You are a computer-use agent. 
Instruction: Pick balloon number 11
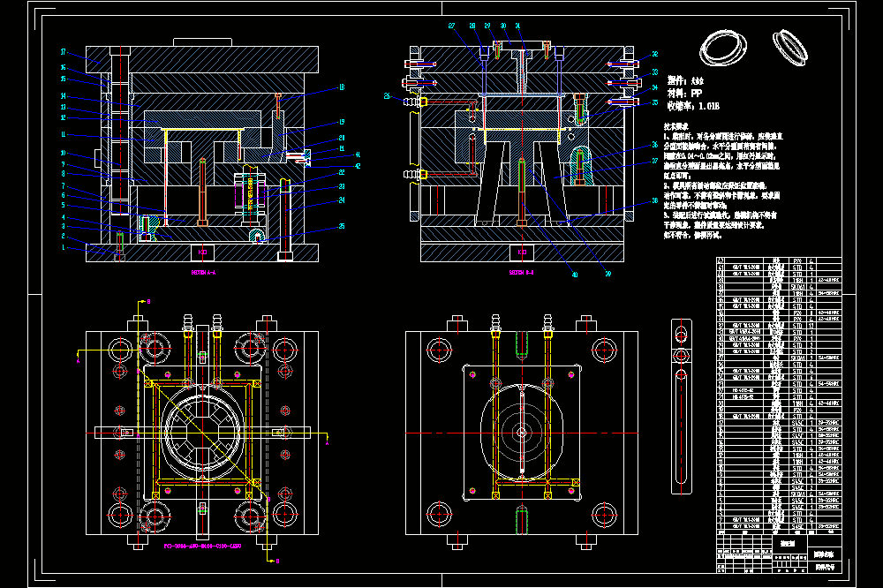tap(64, 134)
